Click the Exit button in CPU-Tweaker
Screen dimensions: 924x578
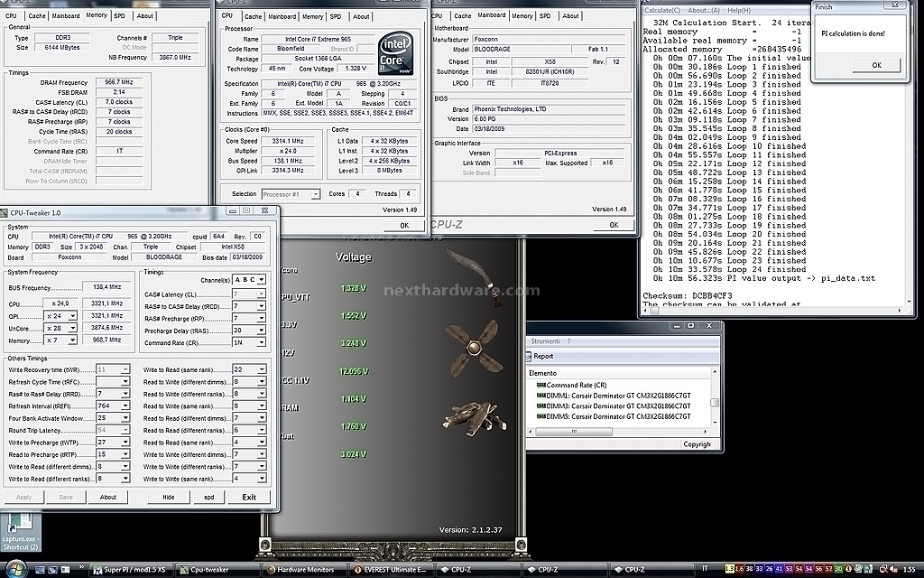click(x=249, y=498)
